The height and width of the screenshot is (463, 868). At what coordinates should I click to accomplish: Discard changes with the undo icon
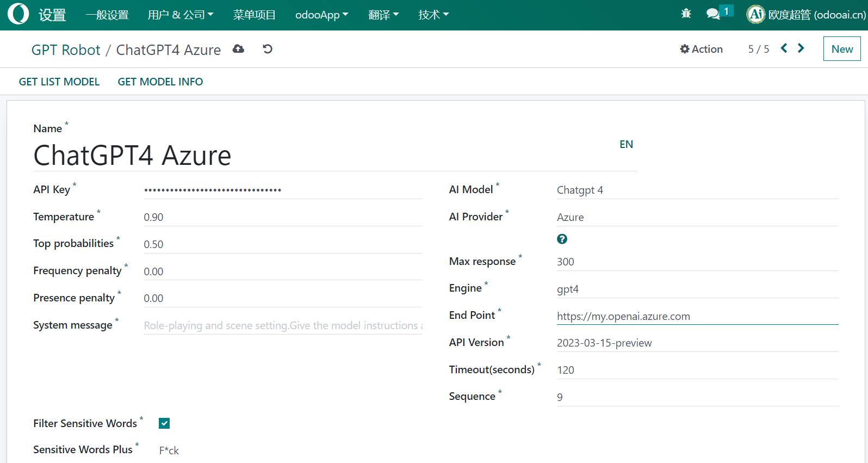coord(267,49)
